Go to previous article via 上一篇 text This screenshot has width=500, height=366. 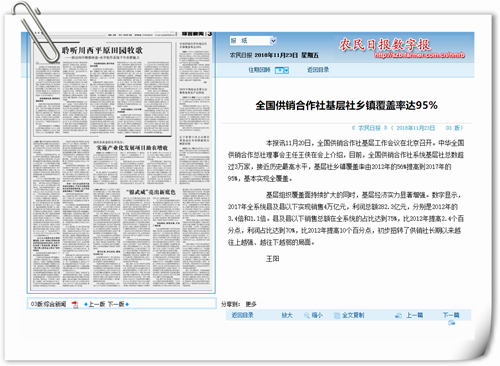coord(414,315)
